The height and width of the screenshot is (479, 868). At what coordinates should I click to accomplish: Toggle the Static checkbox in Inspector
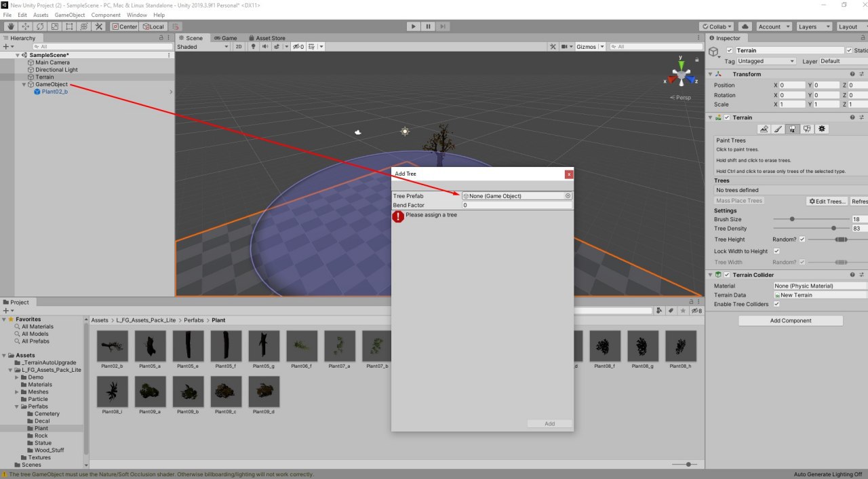[x=849, y=50]
